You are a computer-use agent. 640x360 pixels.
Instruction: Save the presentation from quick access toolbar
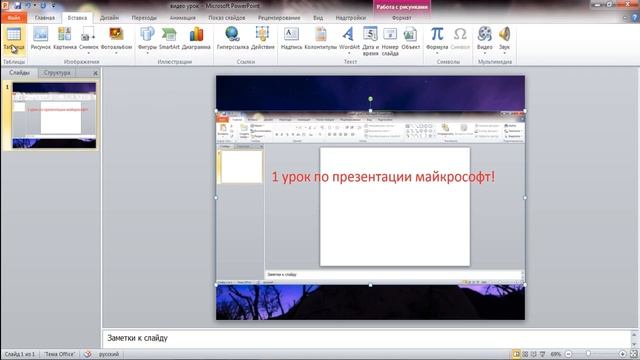click(x=18, y=6)
